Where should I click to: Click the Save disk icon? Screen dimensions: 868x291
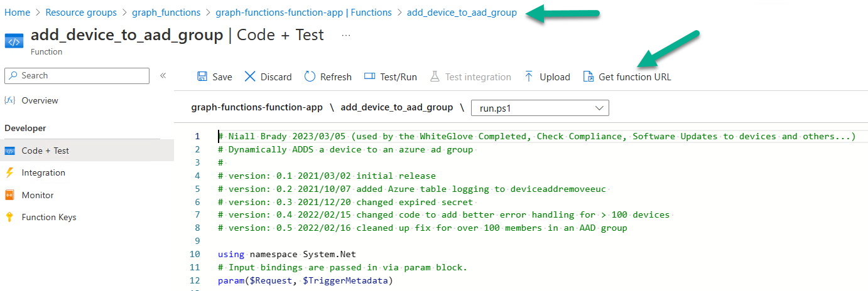point(202,77)
